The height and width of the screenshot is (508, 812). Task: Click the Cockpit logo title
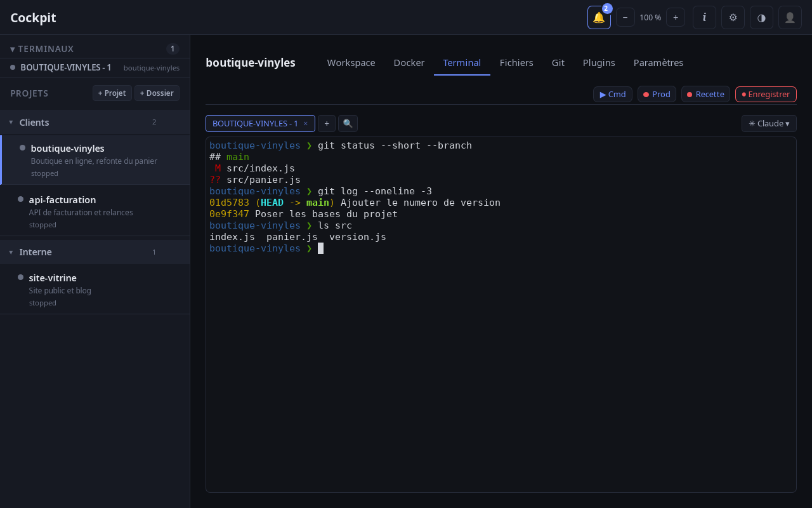click(x=33, y=18)
